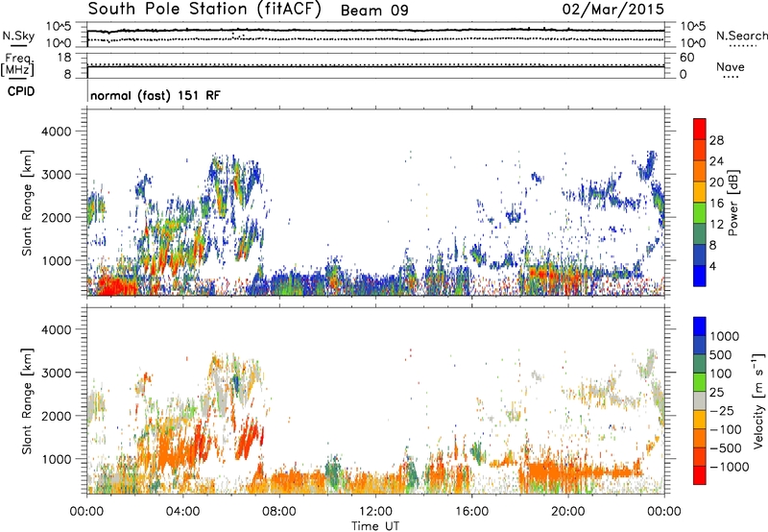
Task: Click the '10^5' tick beside the N.Search label
Action: click(x=692, y=27)
